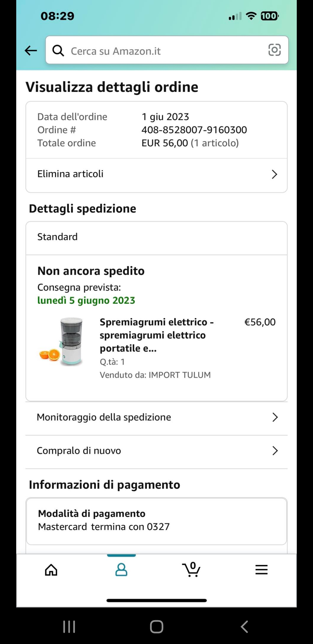Tap the back arrow beside search bar

[31, 50]
